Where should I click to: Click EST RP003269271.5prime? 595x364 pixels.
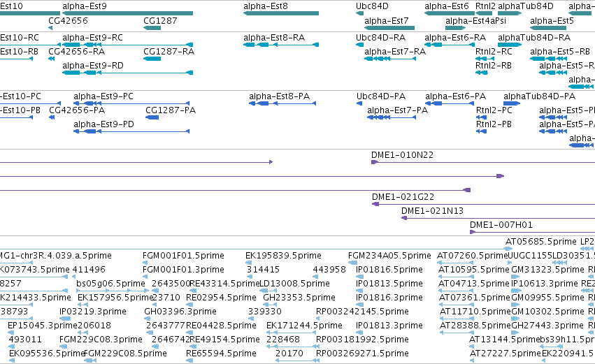362,354
